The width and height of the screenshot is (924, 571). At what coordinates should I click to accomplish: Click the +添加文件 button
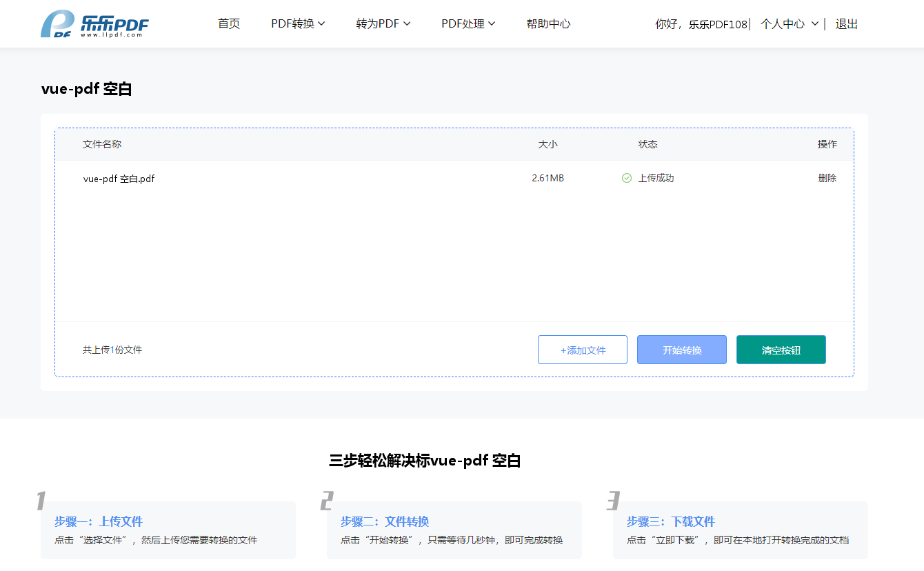pyautogui.click(x=583, y=350)
